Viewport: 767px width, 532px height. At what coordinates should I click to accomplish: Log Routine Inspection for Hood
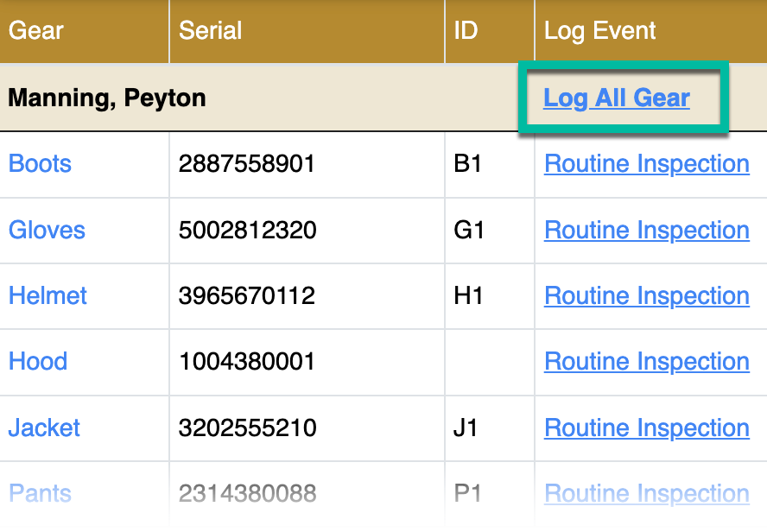[646, 362]
